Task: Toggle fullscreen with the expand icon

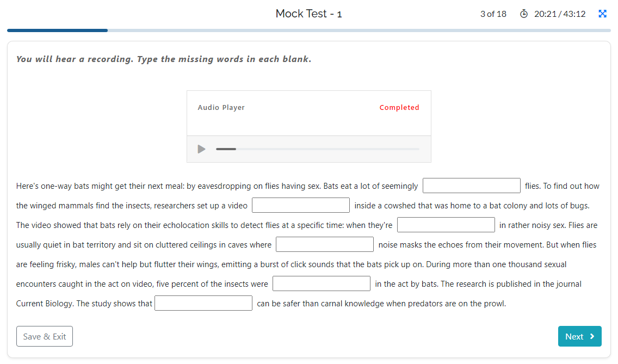Action: pos(602,14)
